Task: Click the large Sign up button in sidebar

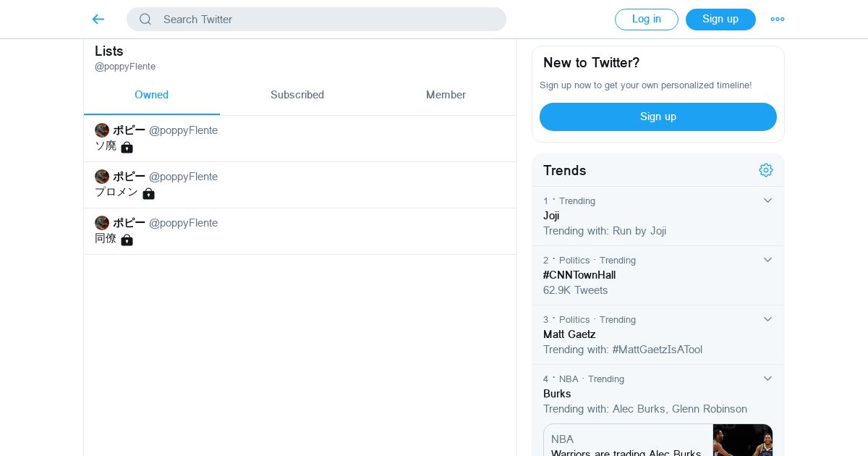Action: (x=658, y=117)
